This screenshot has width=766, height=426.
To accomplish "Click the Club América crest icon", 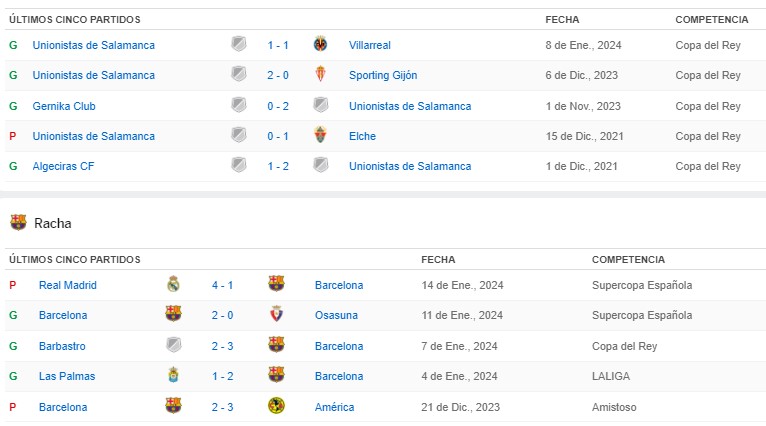I will pos(277,406).
